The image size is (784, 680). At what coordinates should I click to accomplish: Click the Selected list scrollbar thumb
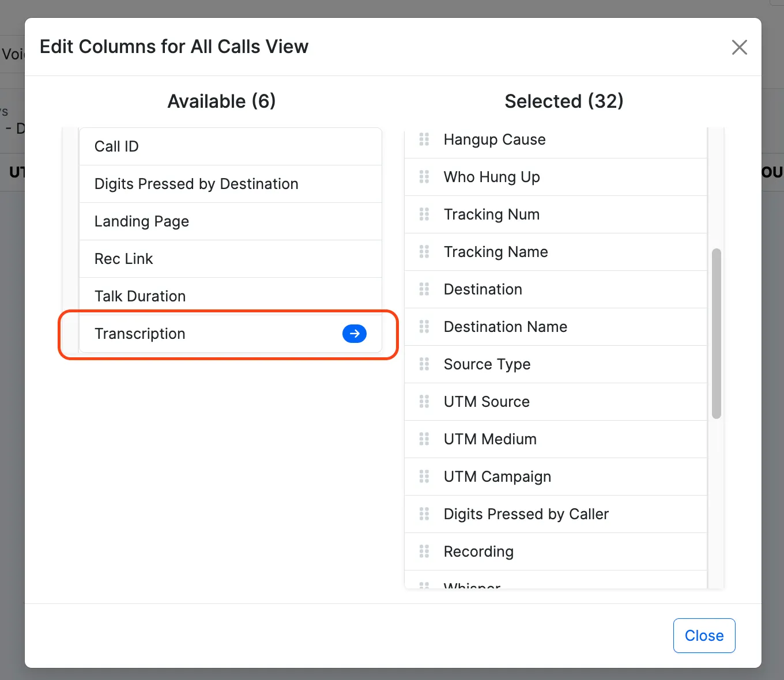tap(717, 334)
